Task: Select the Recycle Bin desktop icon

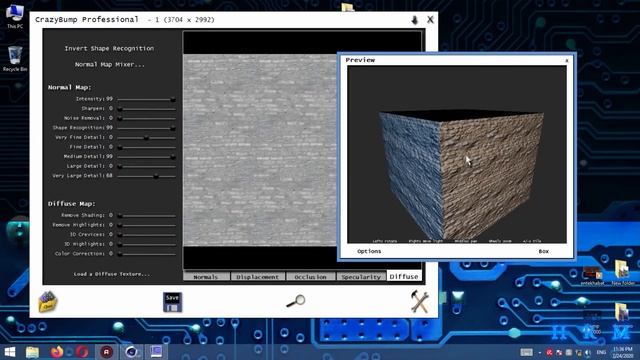Action: 15,59
